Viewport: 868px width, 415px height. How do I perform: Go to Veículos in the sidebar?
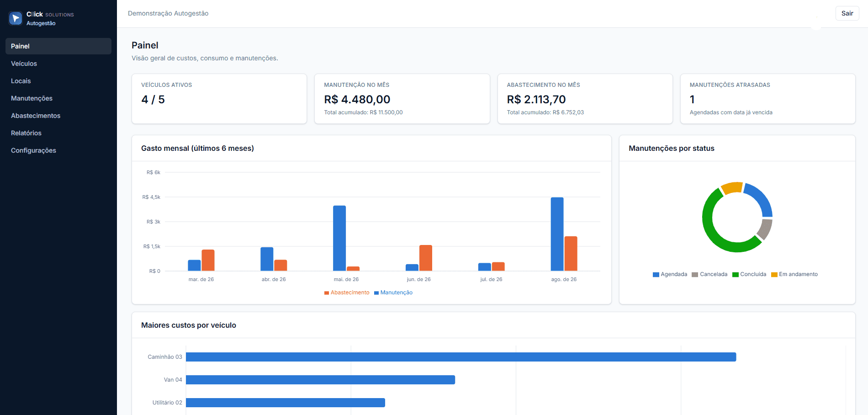click(x=58, y=64)
